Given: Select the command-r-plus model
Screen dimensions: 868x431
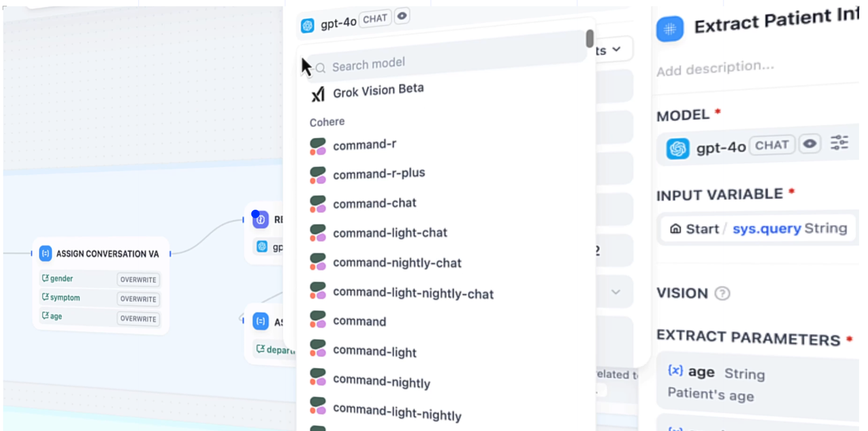Looking at the screenshot, I should 378,174.
